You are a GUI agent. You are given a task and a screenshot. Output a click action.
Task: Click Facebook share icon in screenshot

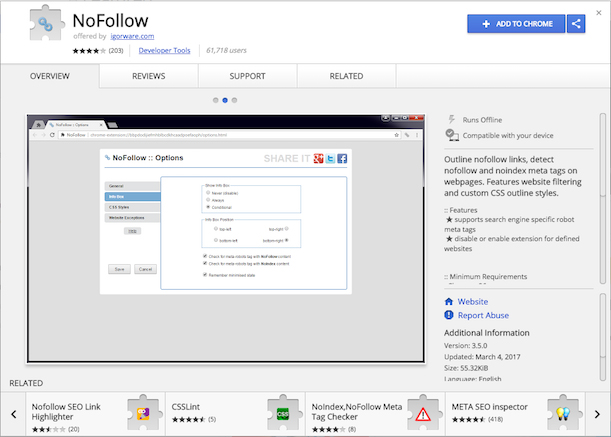point(342,159)
